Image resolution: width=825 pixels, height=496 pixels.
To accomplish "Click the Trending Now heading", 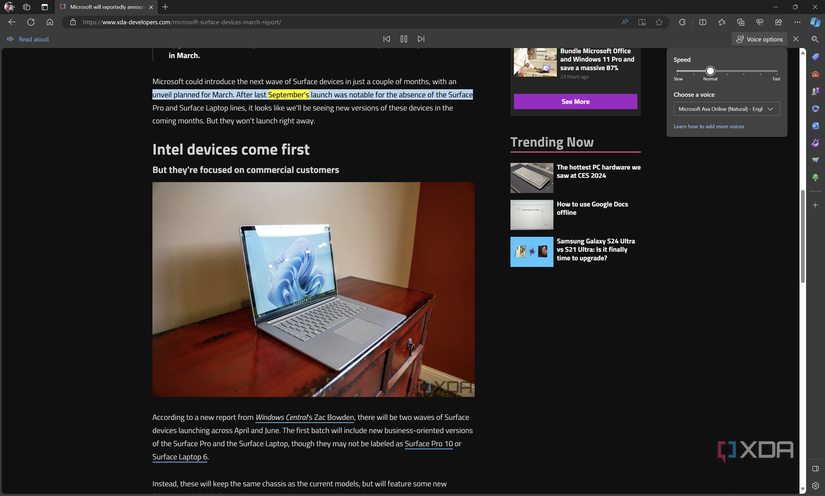I will [x=552, y=142].
